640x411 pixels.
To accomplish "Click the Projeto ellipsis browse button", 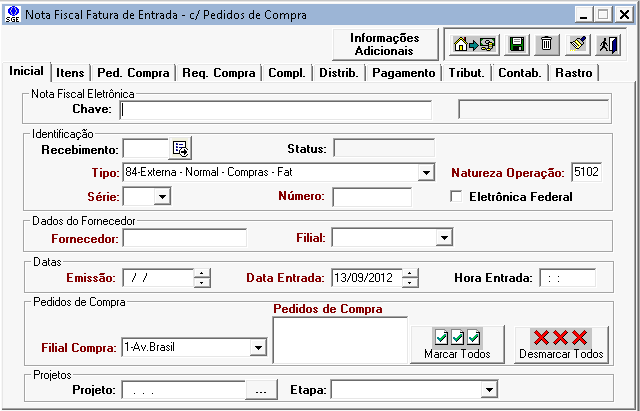I will tap(260, 389).
